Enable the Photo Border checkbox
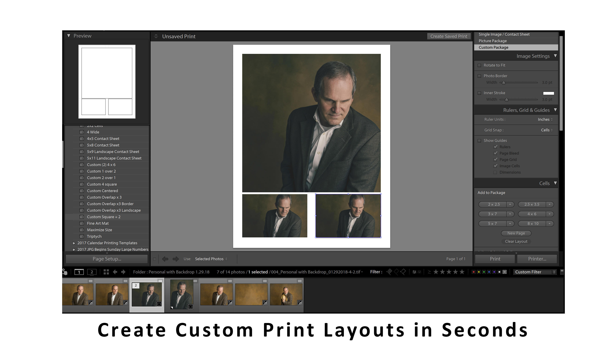This screenshot has height=364, width=605. coord(479,76)
